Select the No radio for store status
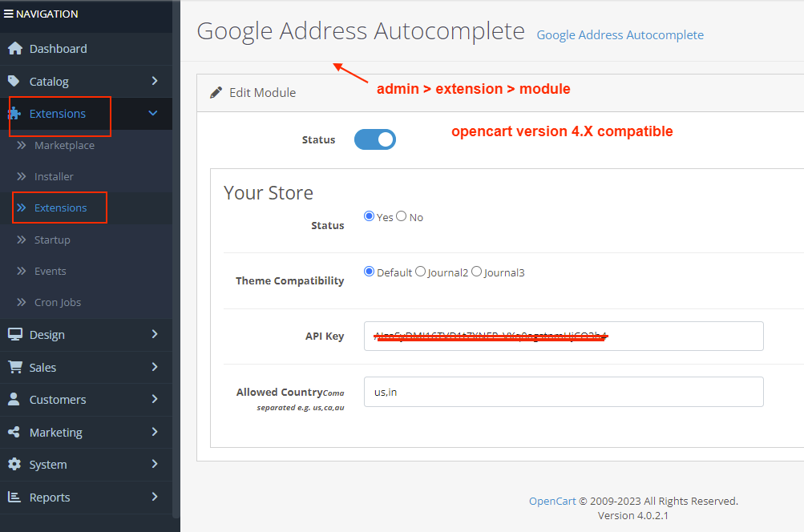Viewport: 804px width, 532px height. [402, 216]
